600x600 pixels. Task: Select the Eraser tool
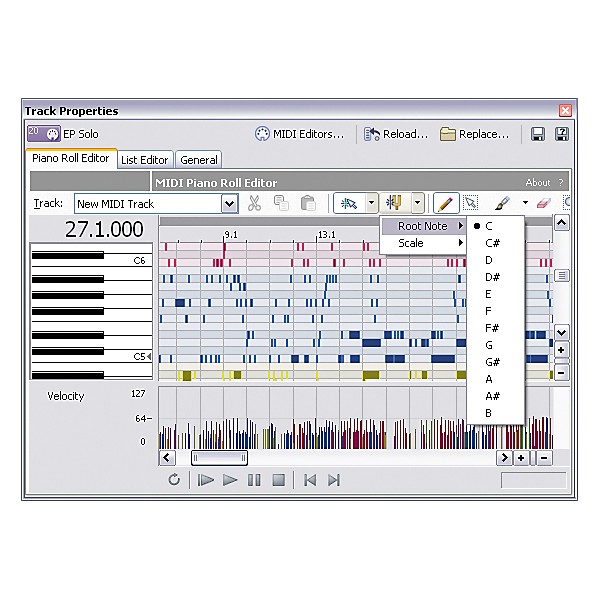pyautogui.click(x=543, y=203)
